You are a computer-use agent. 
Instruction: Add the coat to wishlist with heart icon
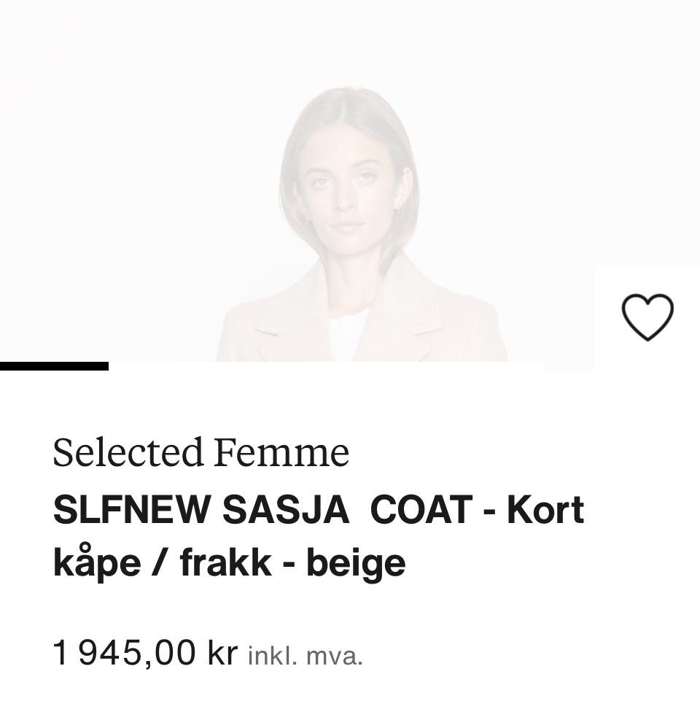coord(647,317)
